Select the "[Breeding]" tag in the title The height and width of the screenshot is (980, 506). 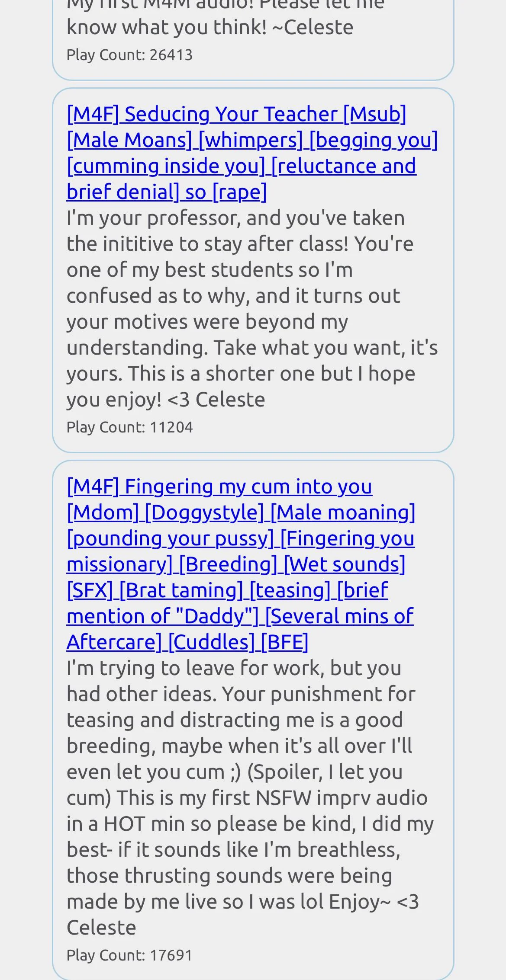[228, 565]
